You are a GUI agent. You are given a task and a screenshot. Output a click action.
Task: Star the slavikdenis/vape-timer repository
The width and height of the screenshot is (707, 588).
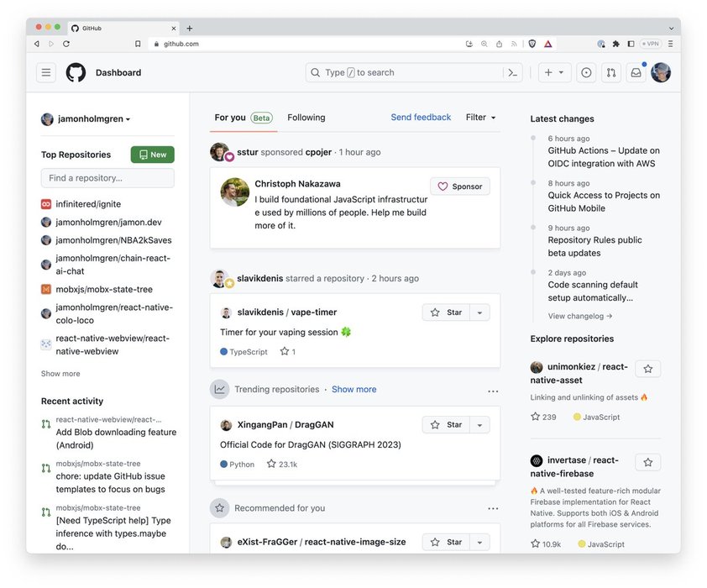pos(446,312)
